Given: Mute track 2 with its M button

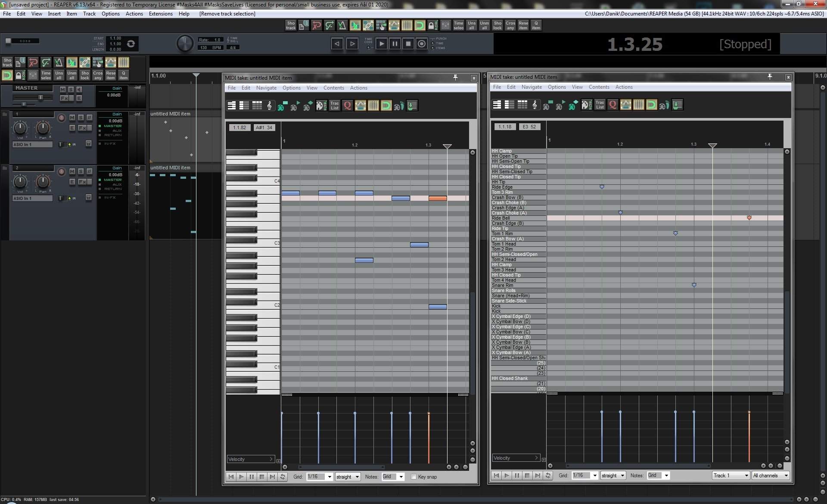Looking at the screenshot, I should coord(72,171).
